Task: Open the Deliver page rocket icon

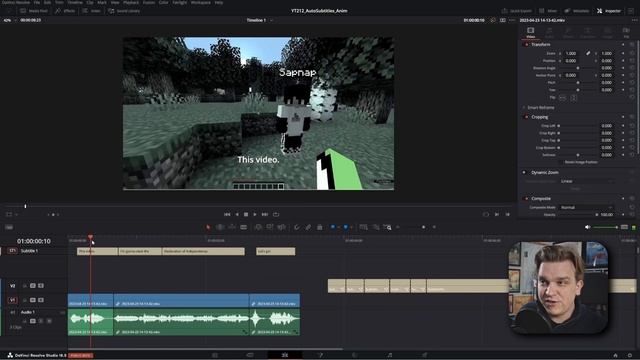Action: coord(424,355)
